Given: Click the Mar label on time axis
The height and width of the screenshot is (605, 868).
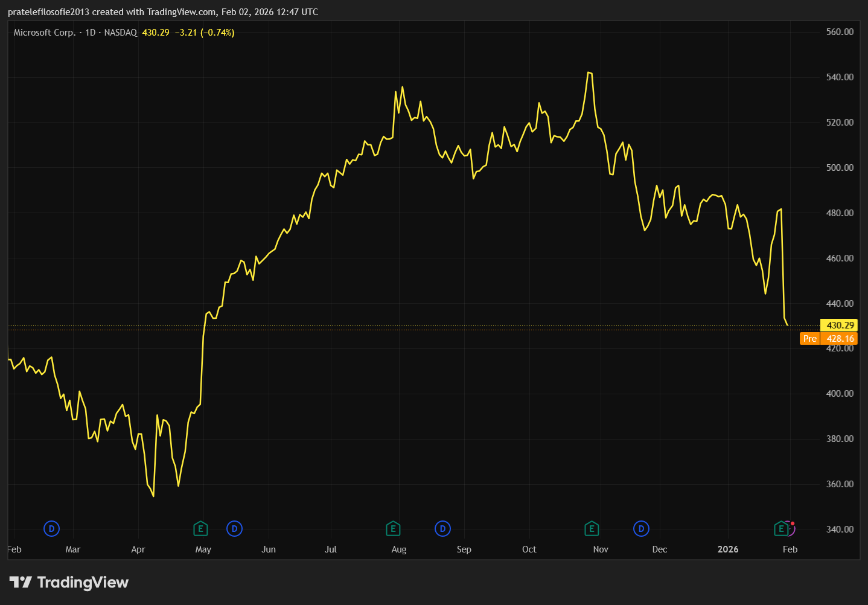Looking at the screenshot, I should pyautogui.click(x=72, y=549).
